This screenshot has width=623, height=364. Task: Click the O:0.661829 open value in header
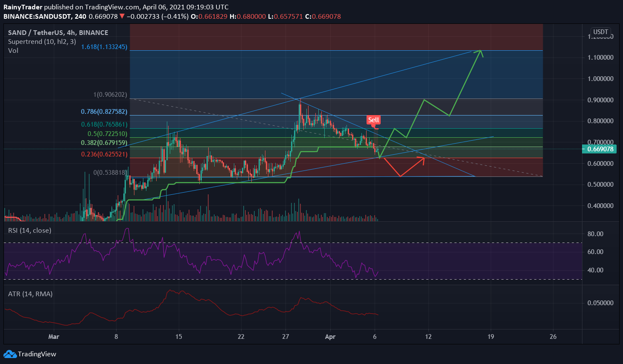coord(209,17)
